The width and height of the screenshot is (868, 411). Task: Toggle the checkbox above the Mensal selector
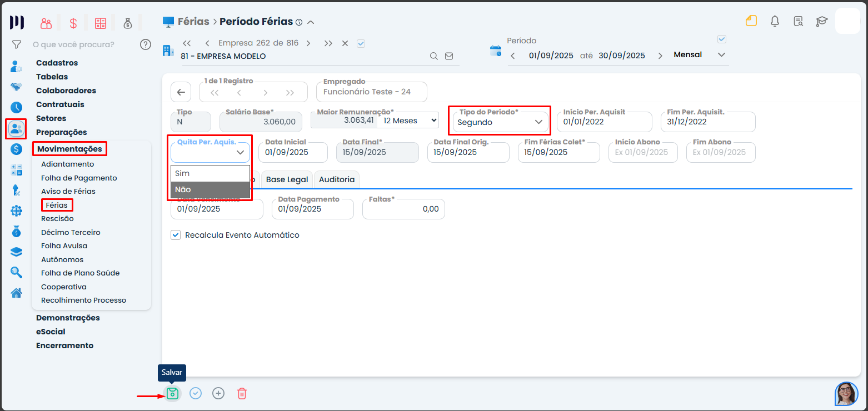click(722, 39)
